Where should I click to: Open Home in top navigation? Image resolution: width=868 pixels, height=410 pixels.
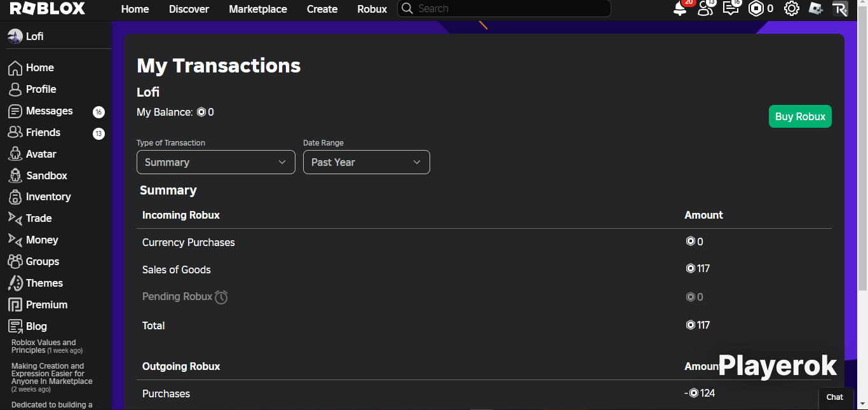[135, 9]
